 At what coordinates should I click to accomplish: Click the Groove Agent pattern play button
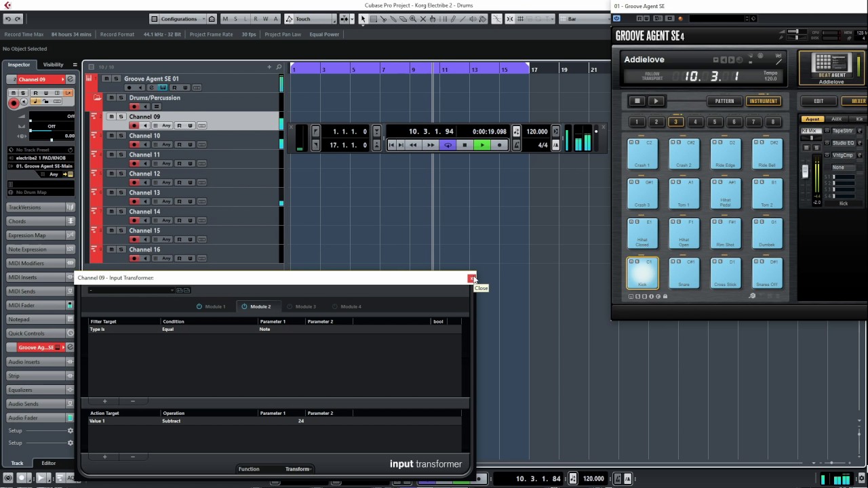(656, 101)
